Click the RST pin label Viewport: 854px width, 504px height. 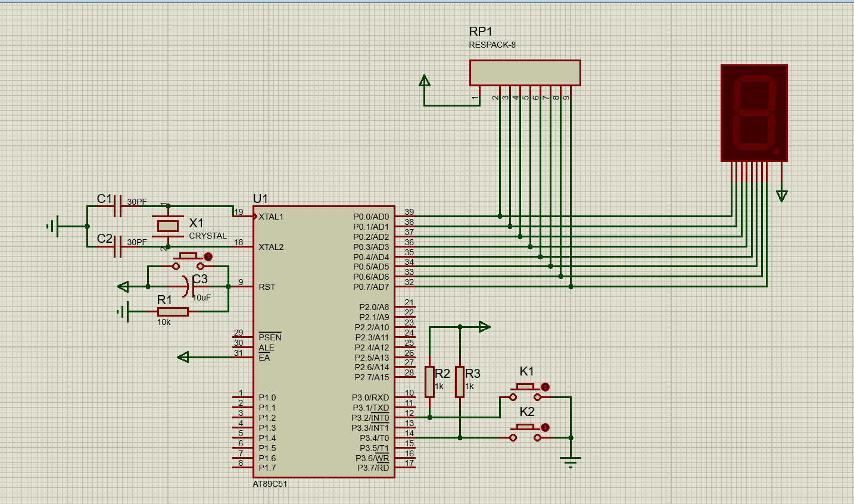(267, 287)
